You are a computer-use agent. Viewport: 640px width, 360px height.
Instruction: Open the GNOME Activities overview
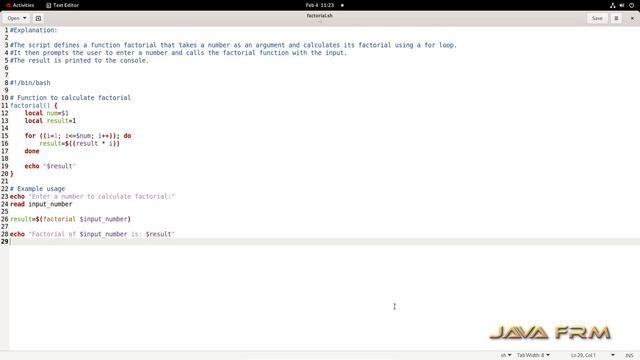pos(20,5)
